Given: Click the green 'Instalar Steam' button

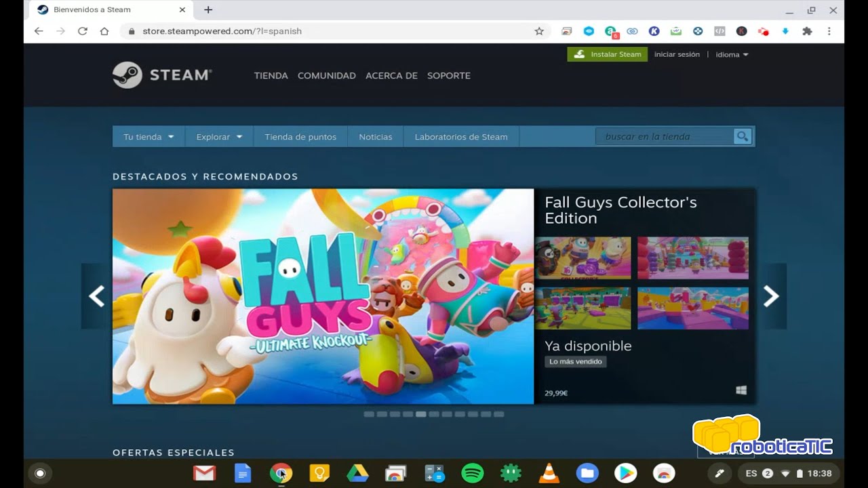Looking at the screenshot, I should coord(608,54).
